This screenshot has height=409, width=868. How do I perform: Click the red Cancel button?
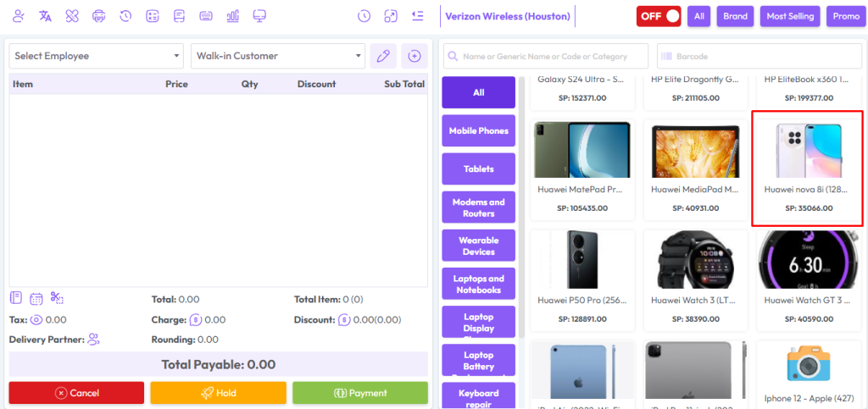(76, 393)
